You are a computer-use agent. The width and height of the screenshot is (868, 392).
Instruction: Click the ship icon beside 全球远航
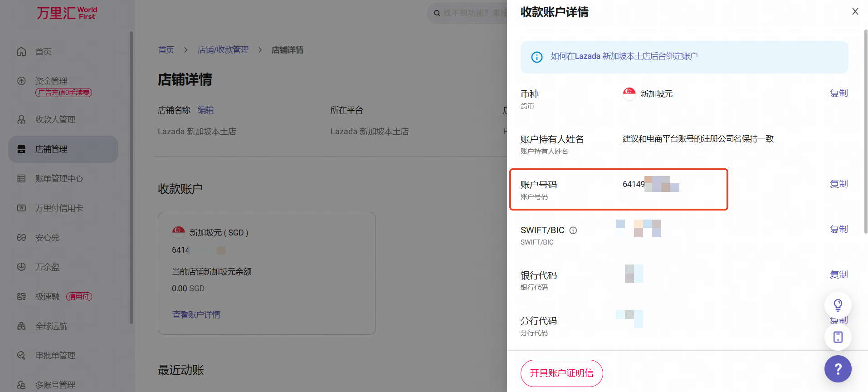coord(21,326)
